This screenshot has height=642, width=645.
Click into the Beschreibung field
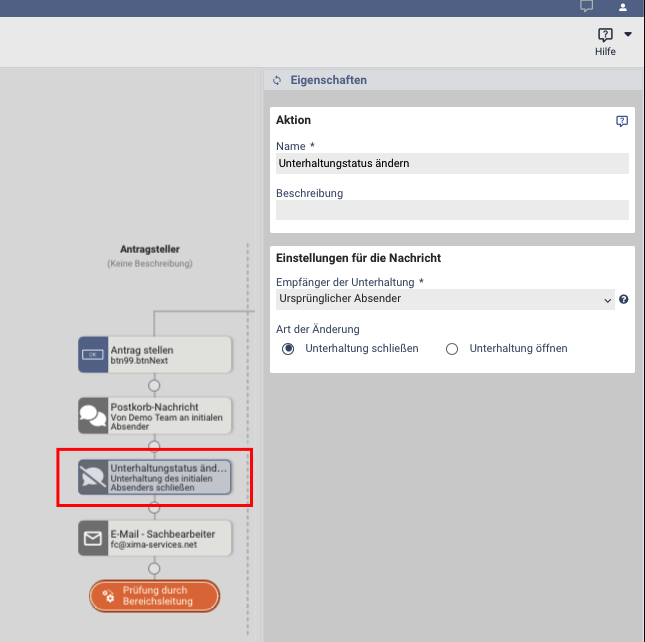pos(452,210)
